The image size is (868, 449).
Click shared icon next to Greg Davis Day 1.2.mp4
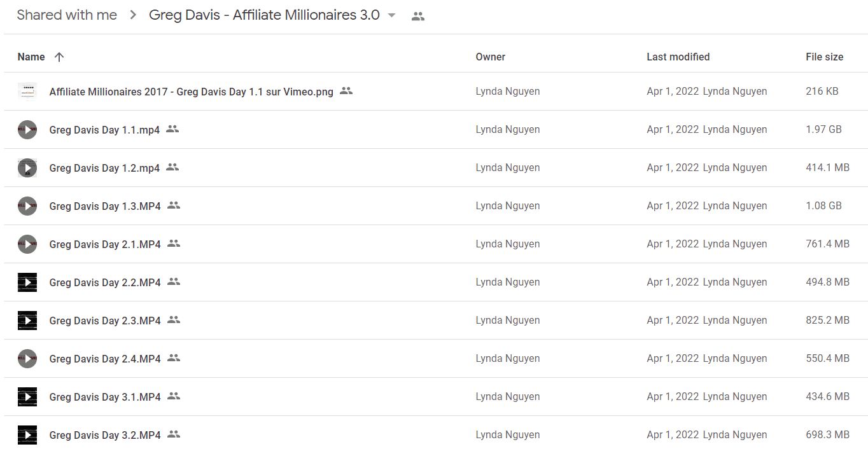pos(172,167)
